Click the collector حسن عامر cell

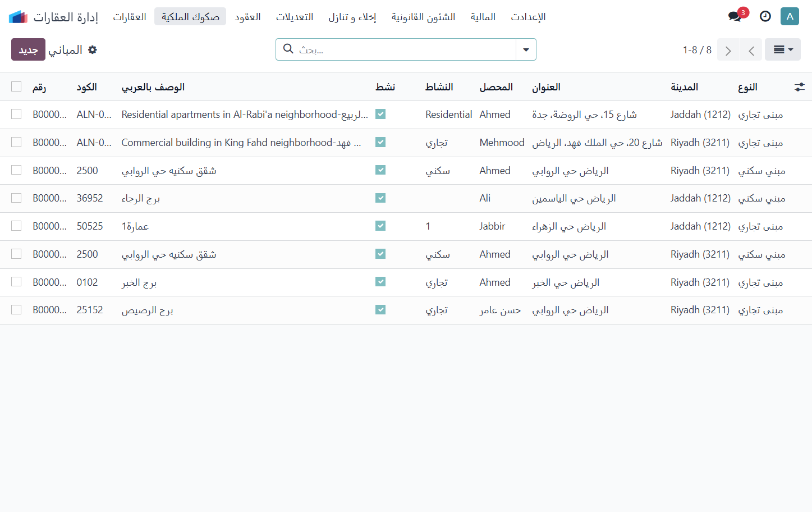pyautogui.click(x=500, y=310)
